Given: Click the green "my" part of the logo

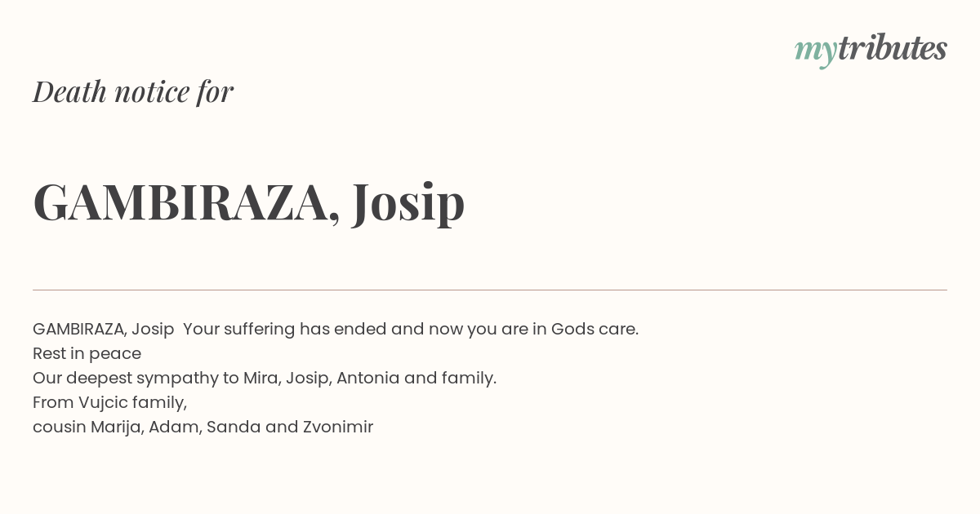Looking at the screenshot, I should 815,52.
